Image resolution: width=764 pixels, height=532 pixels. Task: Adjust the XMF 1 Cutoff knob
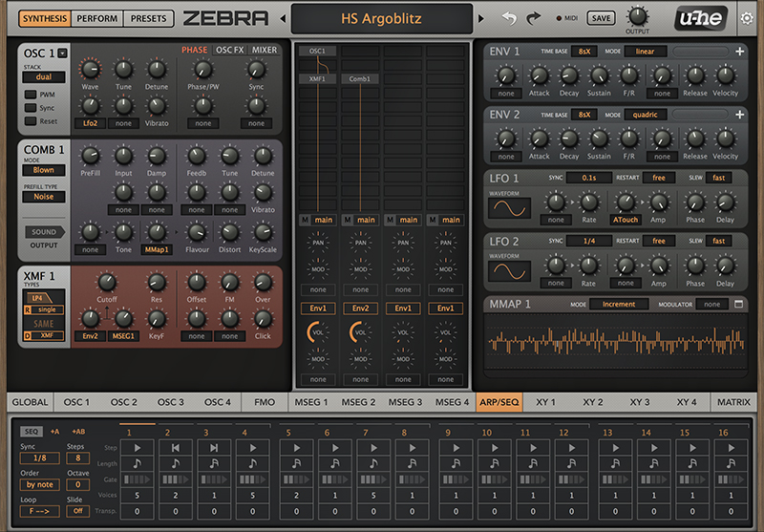[107, 281]
